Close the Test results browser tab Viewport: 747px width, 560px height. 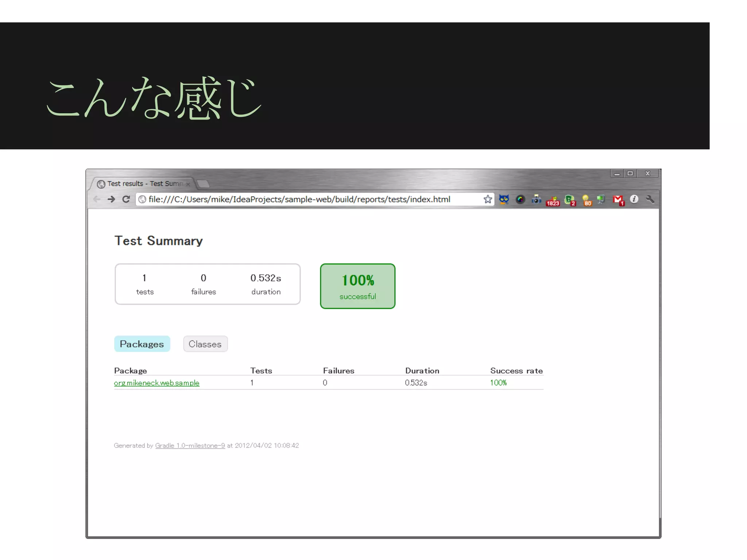[x=188, y=184]
